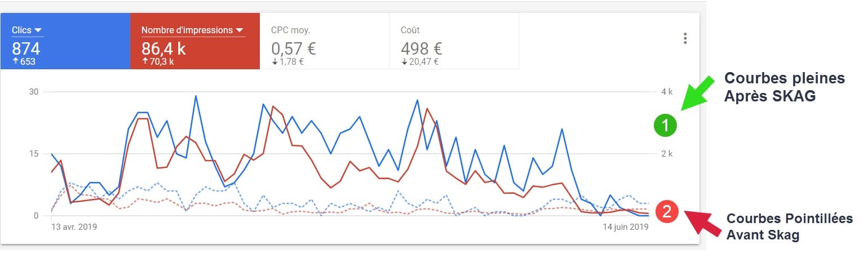Image resolution: width=868 pixels, height=258 pixels.
Task: Click the 13 avr. 2019 date label
Action: 73,227
